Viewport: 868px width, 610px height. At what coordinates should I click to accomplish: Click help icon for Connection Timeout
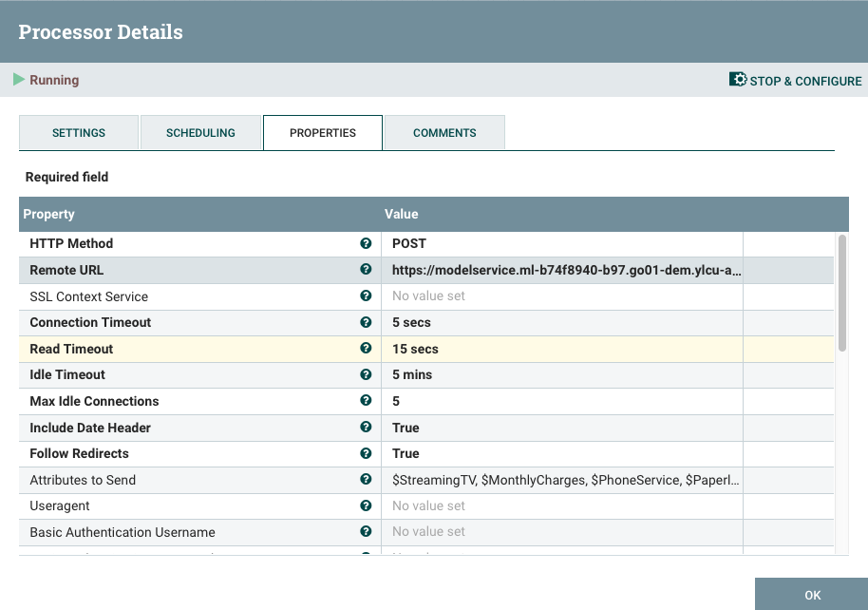click(366, 322)
